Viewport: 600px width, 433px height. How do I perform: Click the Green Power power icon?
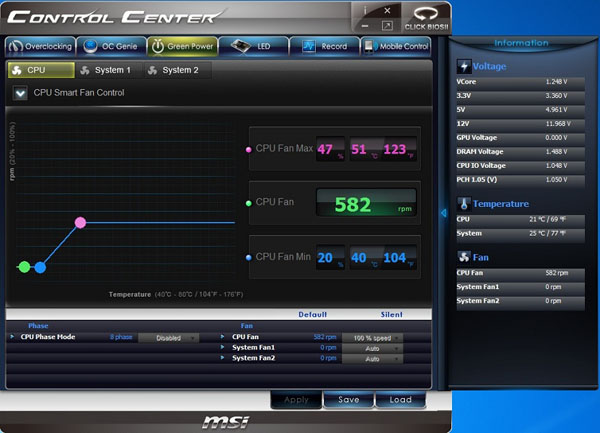158,46
